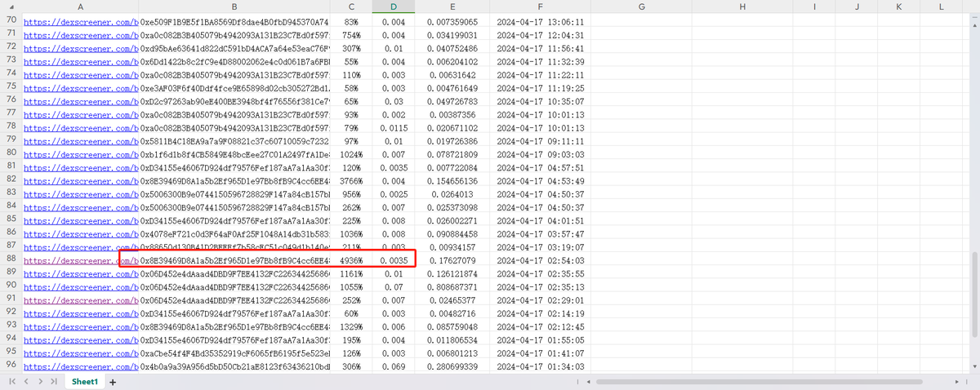This screenshot has height=390, width=980.
Task: Select the highlighted column D header
Action: point(392,7)
